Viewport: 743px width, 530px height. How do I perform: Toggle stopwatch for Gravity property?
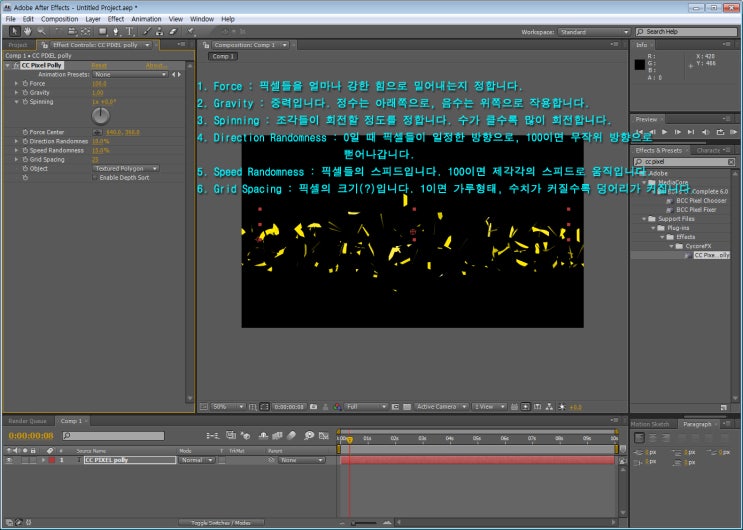pos(25,92)
